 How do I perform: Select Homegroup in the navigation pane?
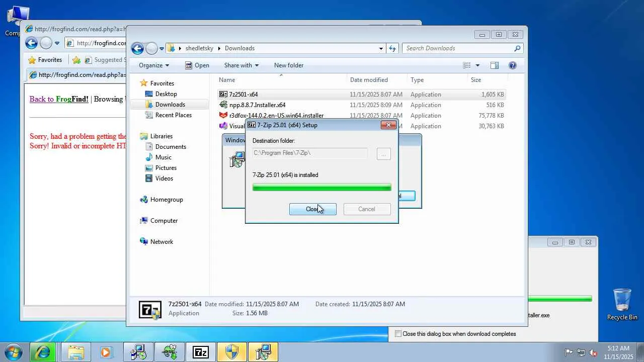click(x=162, y=200)
